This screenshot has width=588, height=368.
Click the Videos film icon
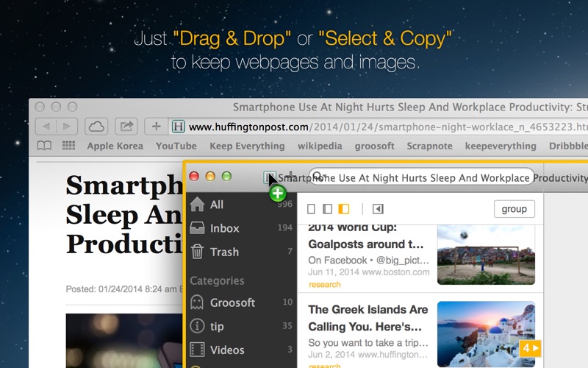click(x=197, y=349)
